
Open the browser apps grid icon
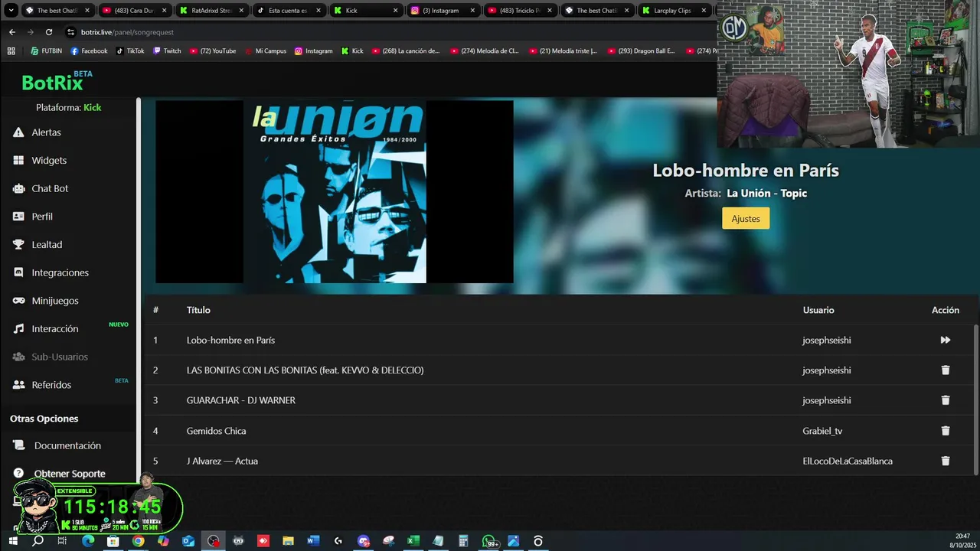click(x=11, y=51)
